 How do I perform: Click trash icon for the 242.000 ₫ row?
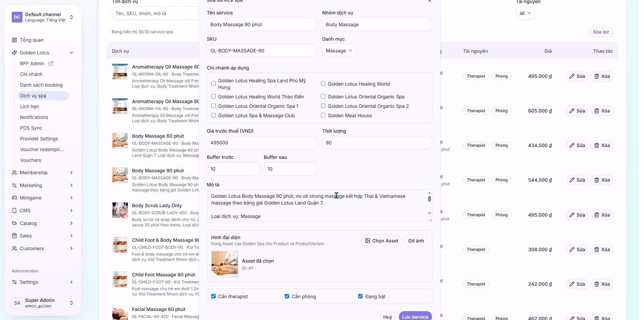click(597, 284)
